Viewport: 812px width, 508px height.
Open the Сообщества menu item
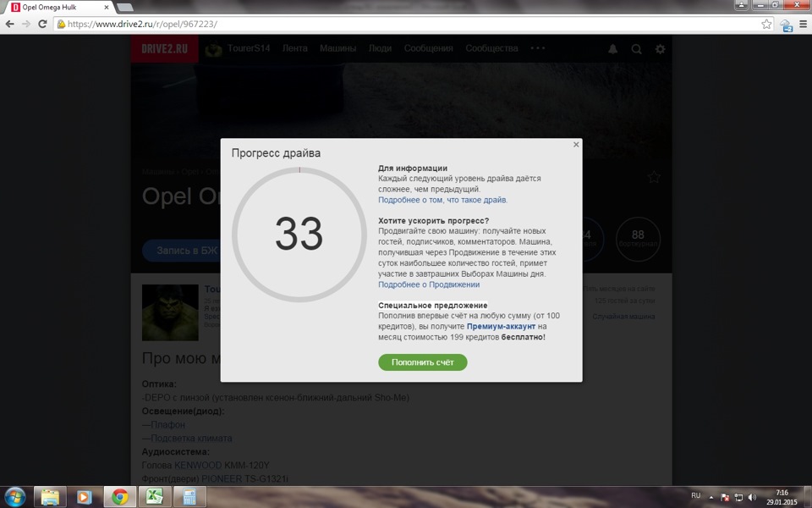point(491,48)
